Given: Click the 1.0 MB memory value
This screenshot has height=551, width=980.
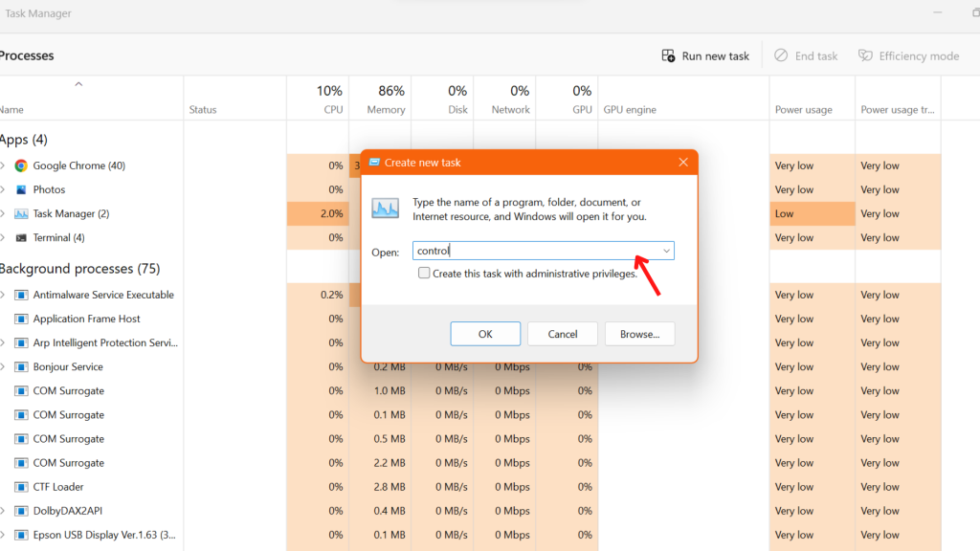Looking at the screenshot, I should tap(389, 391).
